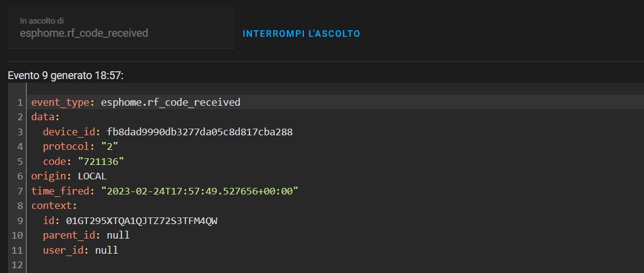Click the origin LOCAL line
Screen dimensions: 644x273
click(69, 176)
